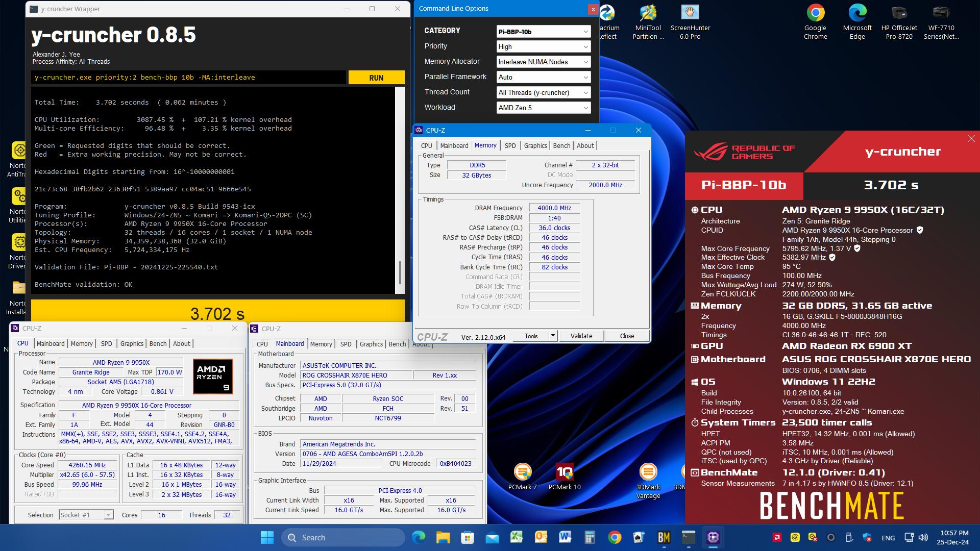
Task: Open Graphics tab in CPU-Z Memory window
Action: pyautogui.click(x=535, y=146)
